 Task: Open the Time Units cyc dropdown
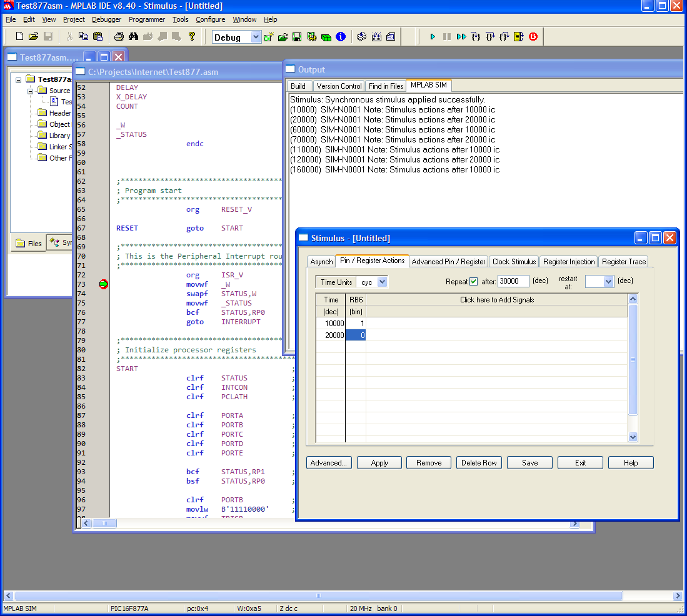click(x=382, y=282)
